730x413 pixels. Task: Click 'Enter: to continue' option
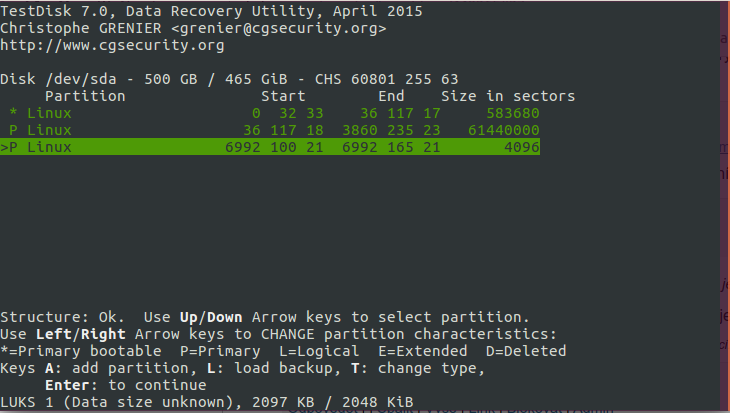click(x=126, y=385)
